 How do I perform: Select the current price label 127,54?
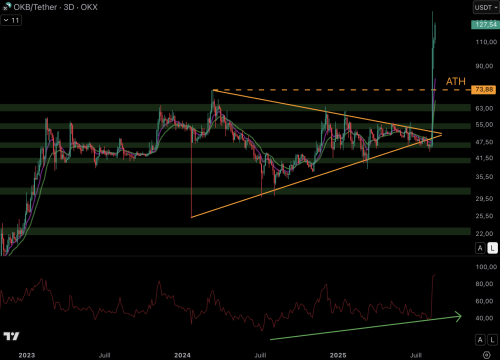coord(485,25)
